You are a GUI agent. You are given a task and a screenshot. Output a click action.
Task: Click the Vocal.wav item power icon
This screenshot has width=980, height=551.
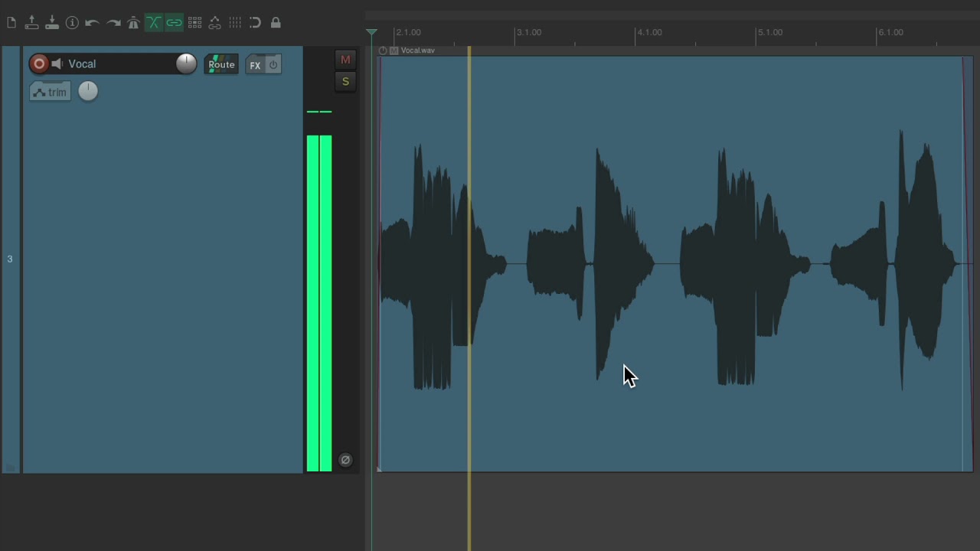pyautogui.click(x=383, y=51)
